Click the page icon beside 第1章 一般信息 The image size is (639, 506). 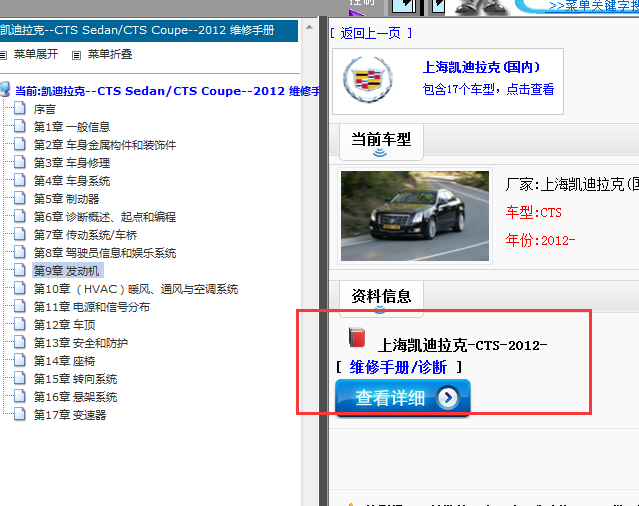pos(20,126)
